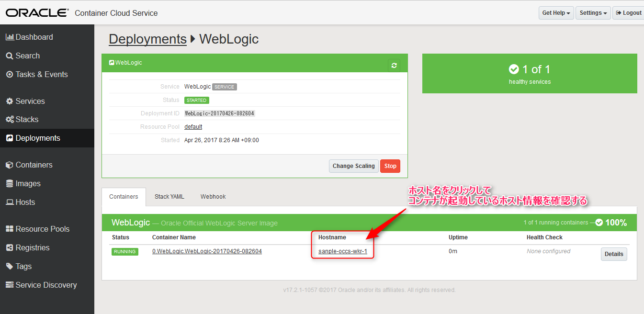Log out using the Logout button
Viewport: 644px width, 314px height.
click(x=628, y=13)
